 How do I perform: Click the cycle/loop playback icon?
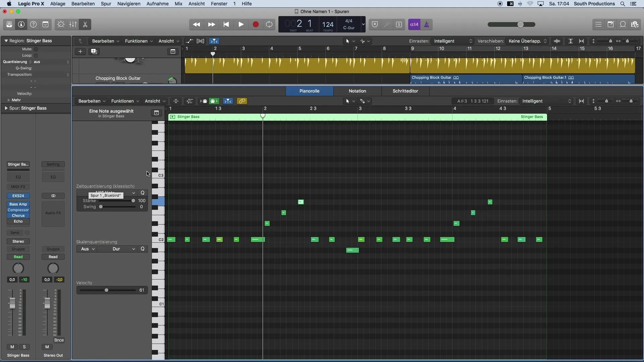(x=269, y=24)
